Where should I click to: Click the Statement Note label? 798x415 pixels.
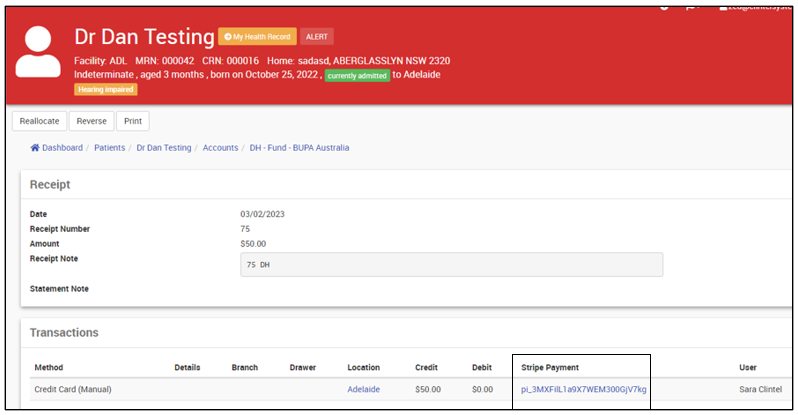(x=59, y=289)
